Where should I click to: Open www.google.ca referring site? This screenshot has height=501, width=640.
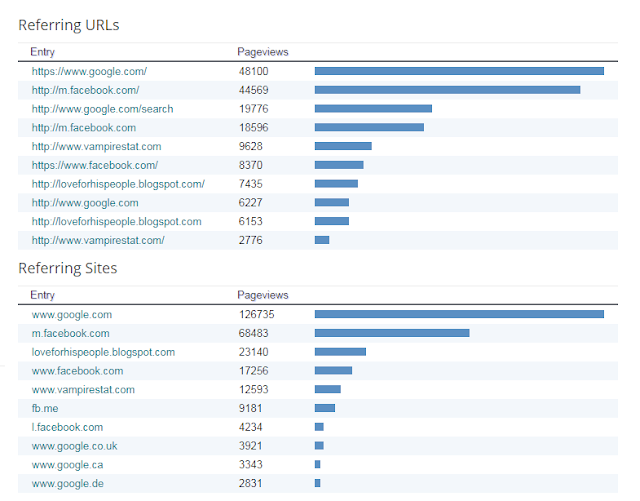pyautogui.click(x=67, y=465)
